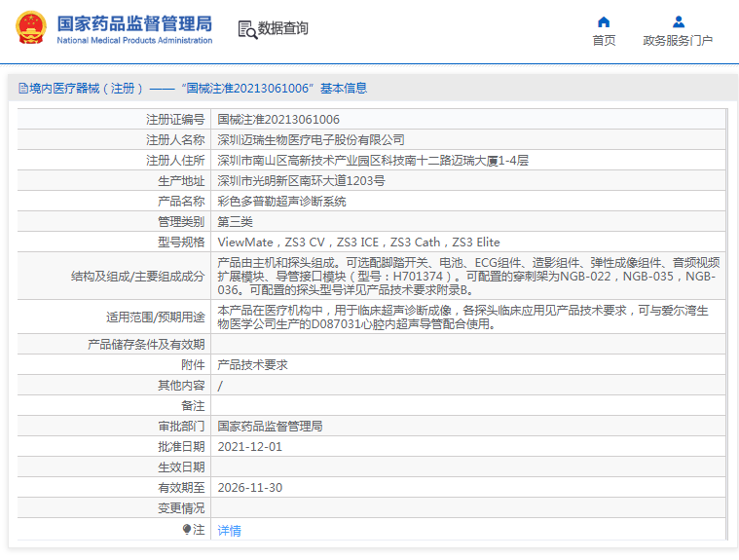Select approval date 2021-12-01
This screenshot has width=739, height=560.
point(250,447)
